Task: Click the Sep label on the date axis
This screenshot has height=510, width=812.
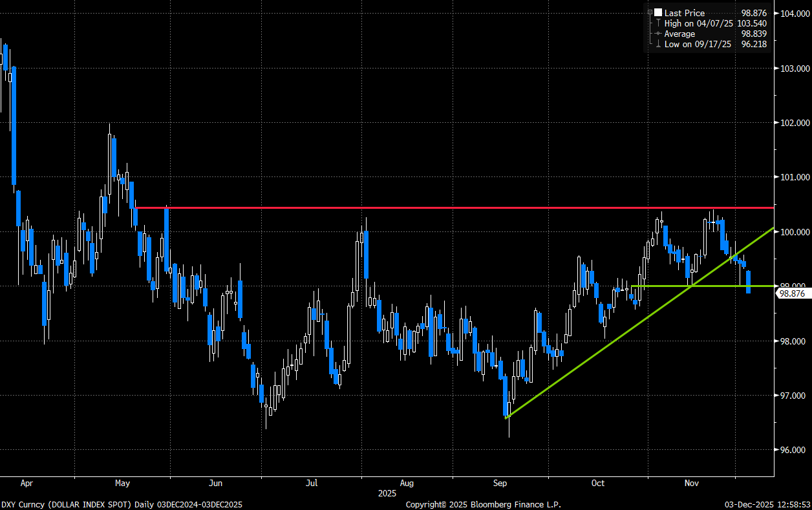Action: [x=500, y=482]
